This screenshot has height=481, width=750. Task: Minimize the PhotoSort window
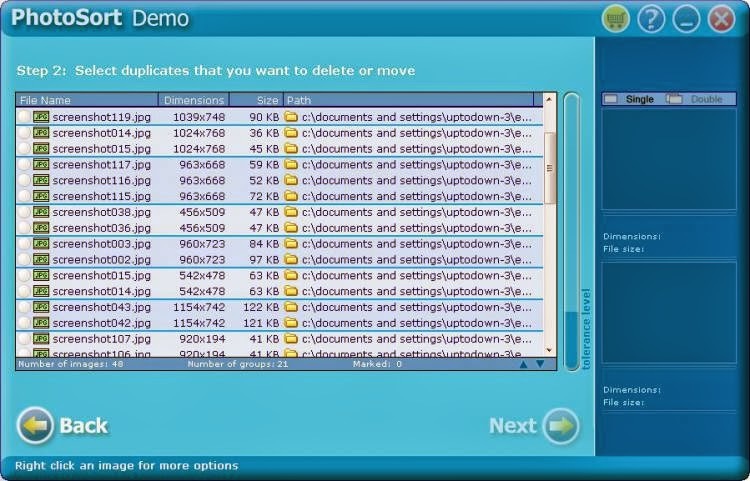click(686, 19)
